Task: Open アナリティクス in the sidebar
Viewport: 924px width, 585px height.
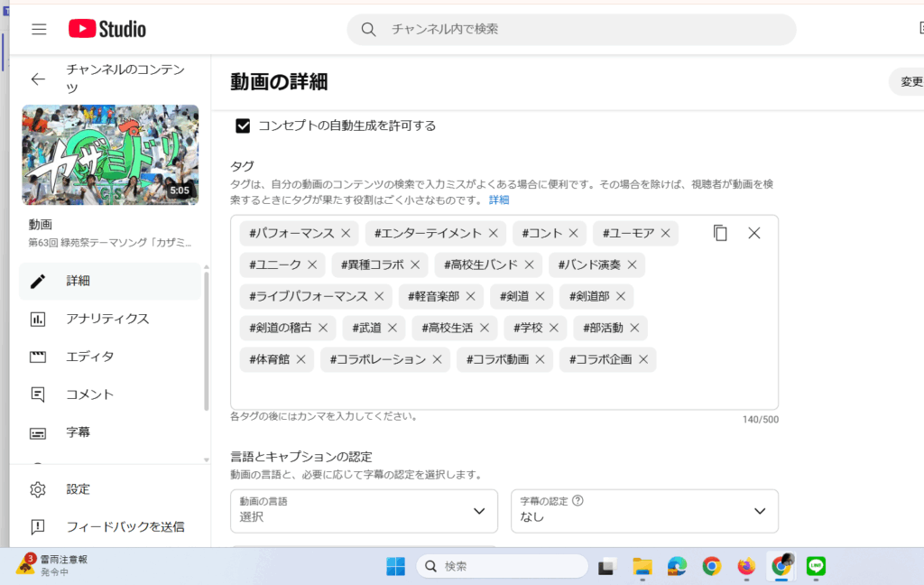Action: (x=107, y=319)
